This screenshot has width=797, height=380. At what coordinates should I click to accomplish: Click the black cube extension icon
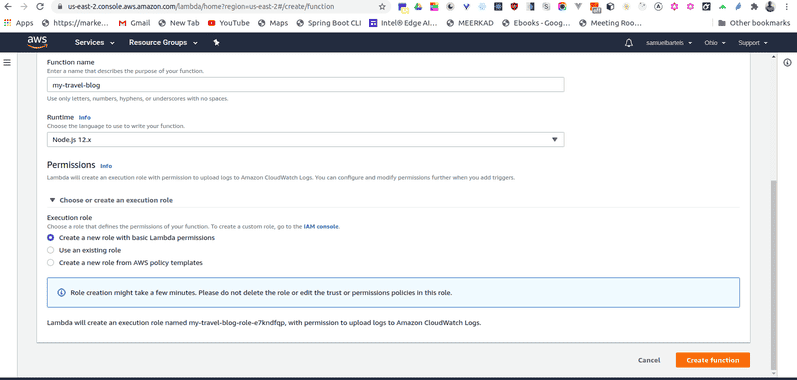tap(610, 7)
